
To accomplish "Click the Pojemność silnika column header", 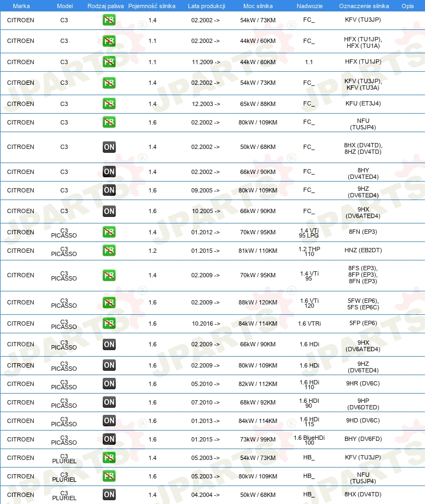I will point(152,6).
